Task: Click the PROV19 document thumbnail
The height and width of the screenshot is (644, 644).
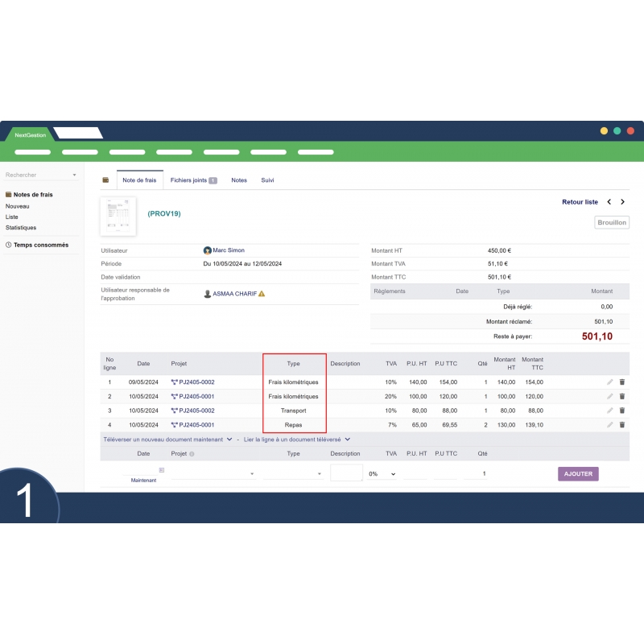Action: (x=118, y=215)
